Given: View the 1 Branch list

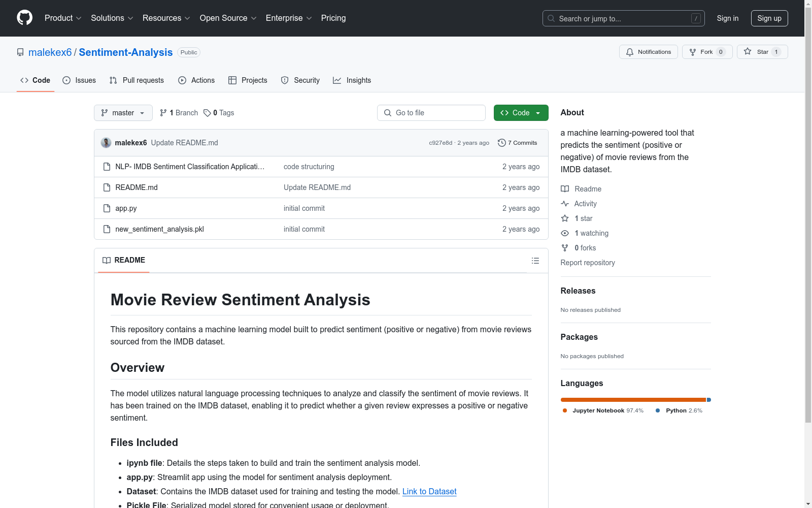Looking at the screenshot, I should (x=179, y=113).
